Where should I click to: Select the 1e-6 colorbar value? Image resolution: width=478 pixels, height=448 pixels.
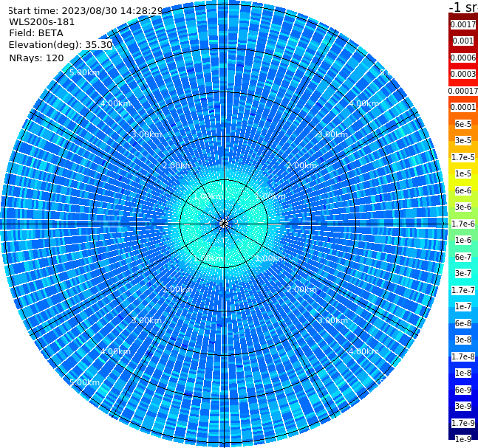point(463,240)
